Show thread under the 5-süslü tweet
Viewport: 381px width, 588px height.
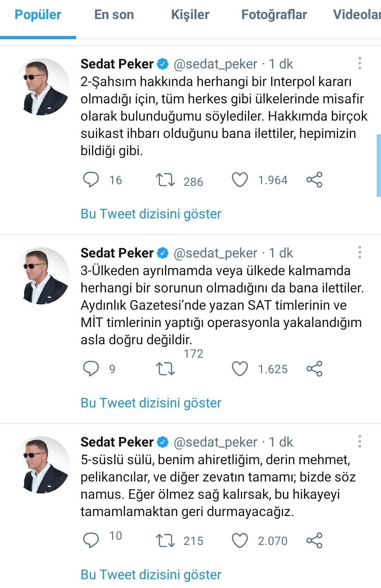[151, 575]
